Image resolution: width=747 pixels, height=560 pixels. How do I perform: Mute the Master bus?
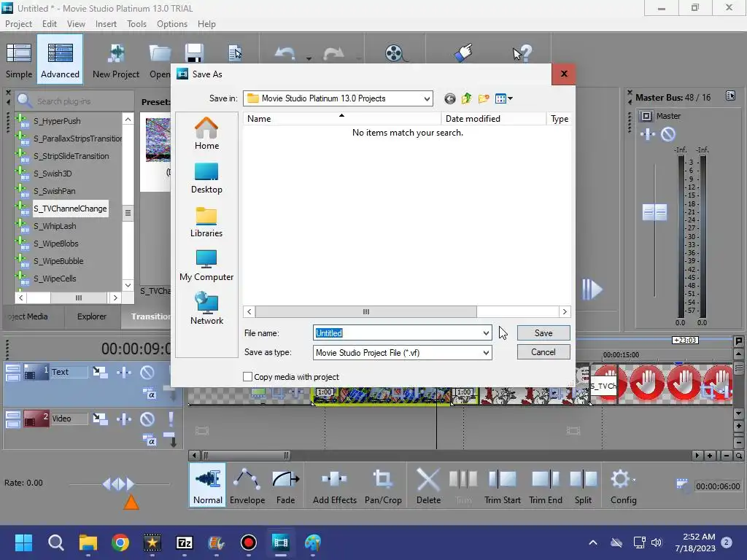pos(668,134)
